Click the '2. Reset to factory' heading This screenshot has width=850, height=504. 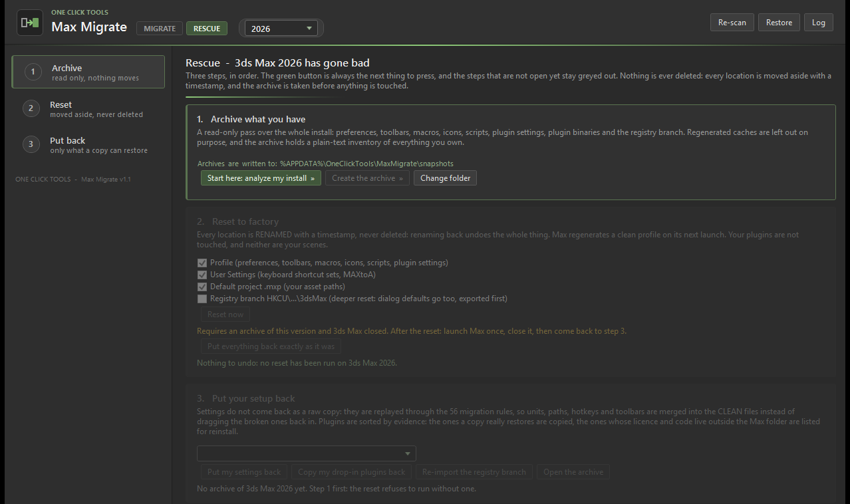click(x=237, y=221)
